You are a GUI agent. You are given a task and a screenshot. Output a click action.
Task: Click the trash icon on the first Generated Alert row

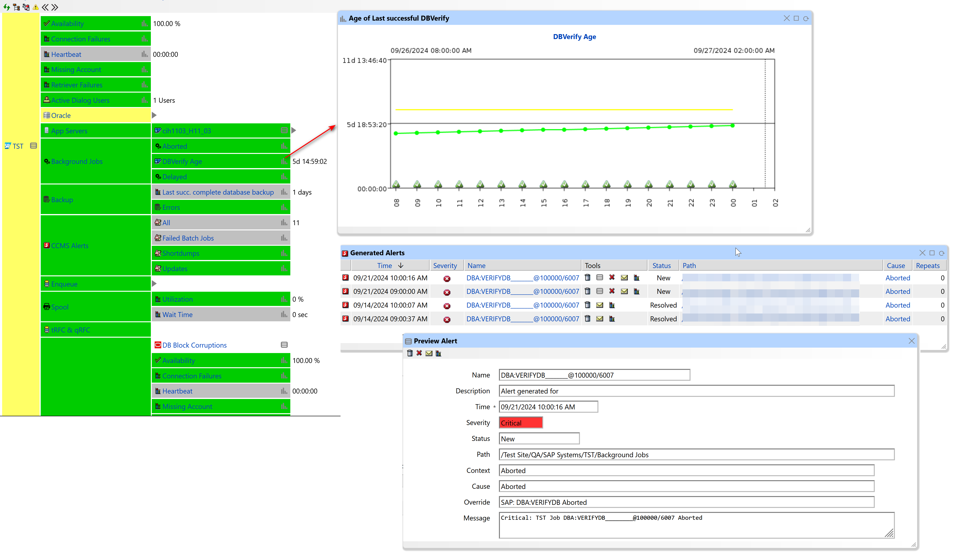click(588, 278)
